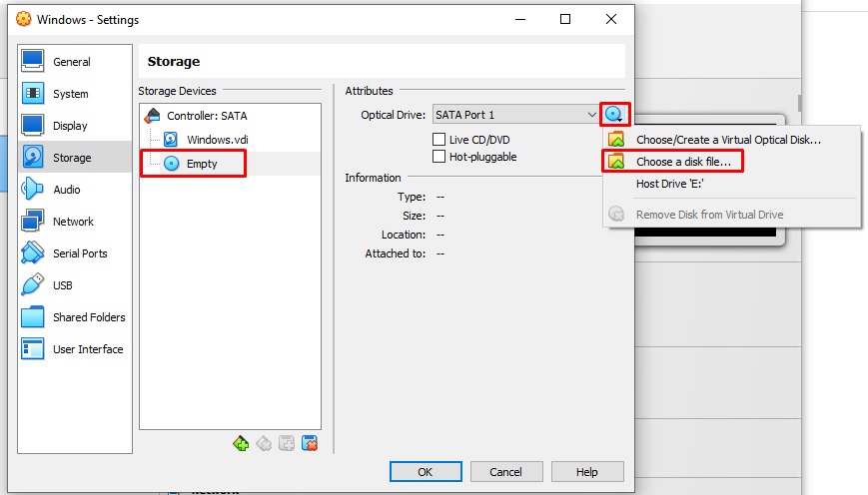Close the Windows - Settings dialog
Image resolution: width=868 pixels, height=495 pixels.
[611, 19]
